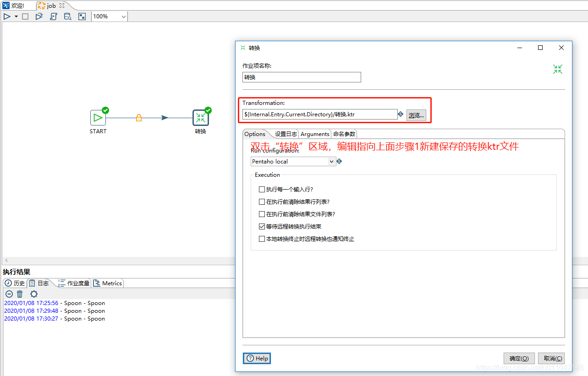Open the 日志 tab in execution results
Screen dimensions: 588x376
(x=39, y=283)
